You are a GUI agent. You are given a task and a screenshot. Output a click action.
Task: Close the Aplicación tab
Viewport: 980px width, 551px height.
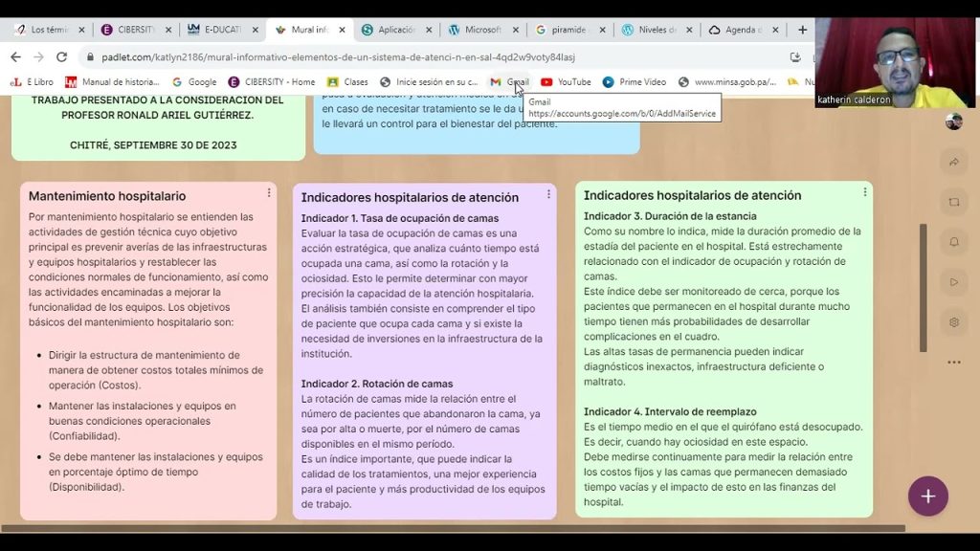429,30
